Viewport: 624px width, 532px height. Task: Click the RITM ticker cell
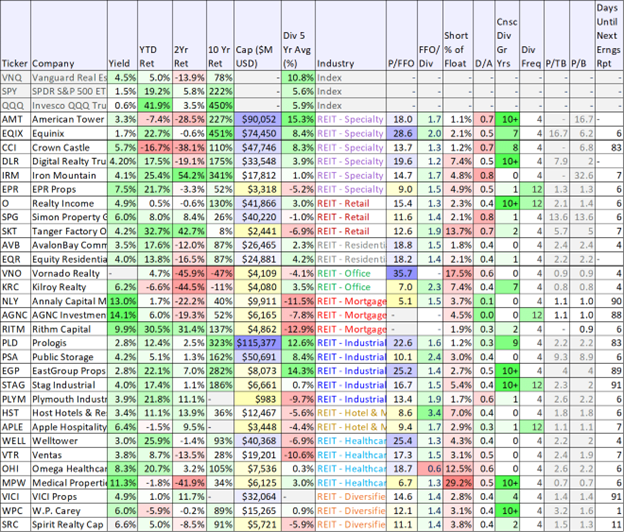15,329
